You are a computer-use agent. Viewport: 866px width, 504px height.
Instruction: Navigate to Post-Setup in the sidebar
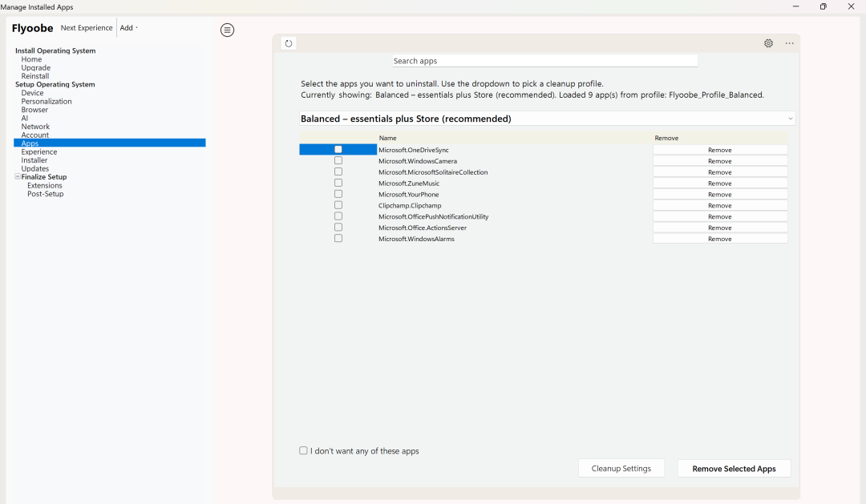(x=45, y=194)
